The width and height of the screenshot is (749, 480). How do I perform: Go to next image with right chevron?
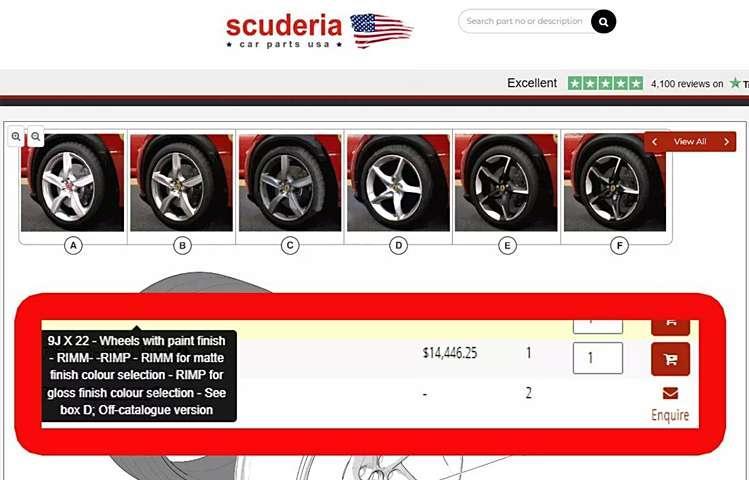pos(727,142)
